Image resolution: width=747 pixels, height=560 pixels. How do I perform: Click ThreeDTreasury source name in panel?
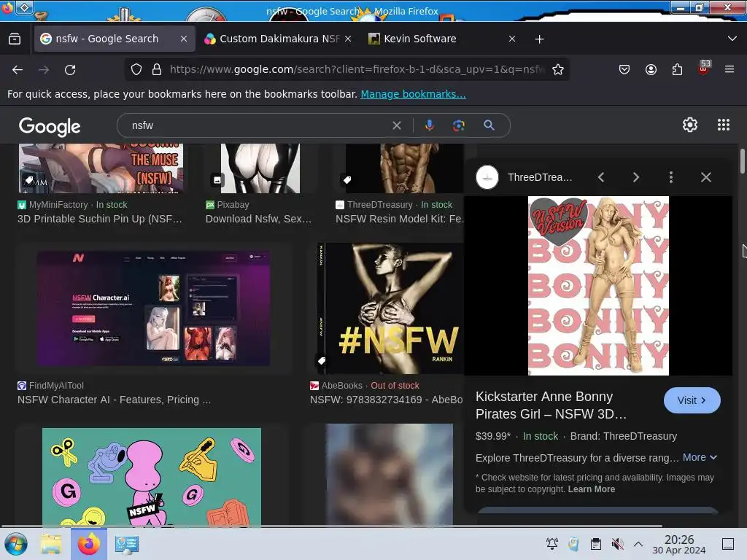[541, 177]
